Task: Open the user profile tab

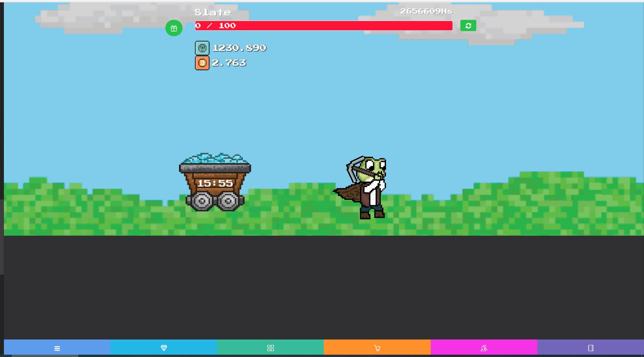Action: [484, 348]
